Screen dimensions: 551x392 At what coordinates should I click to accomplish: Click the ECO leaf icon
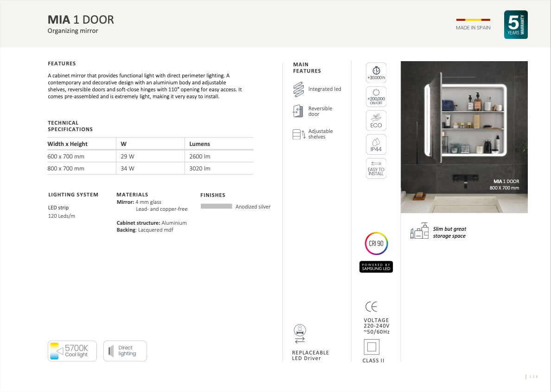click(376, 120)
